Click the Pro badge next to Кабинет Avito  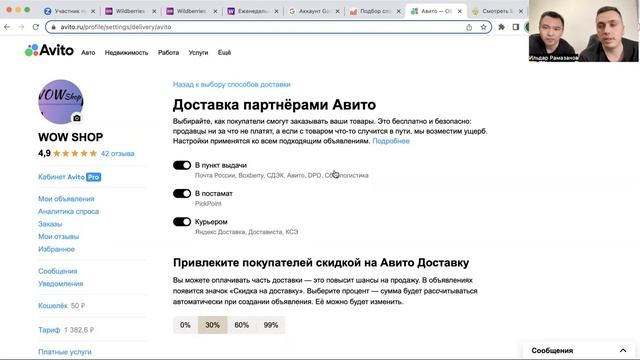click(93, 177)
